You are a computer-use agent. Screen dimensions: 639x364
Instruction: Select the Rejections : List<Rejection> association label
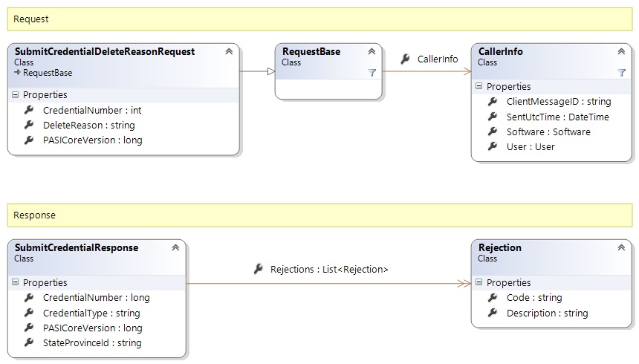click(x=329, y=269)
